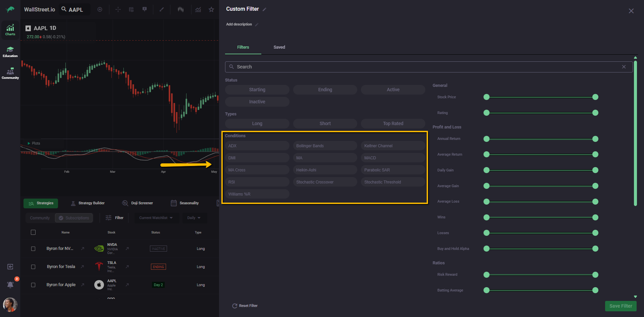Click the crosshair cursor tool icon
The height and width of the screenshot is (317, 644).
pos(118,9)
